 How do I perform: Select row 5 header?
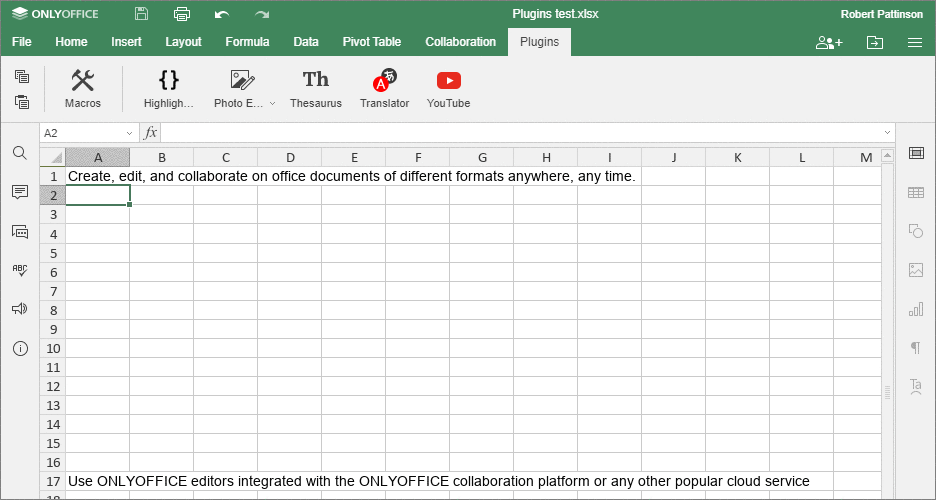pos(53,253)
